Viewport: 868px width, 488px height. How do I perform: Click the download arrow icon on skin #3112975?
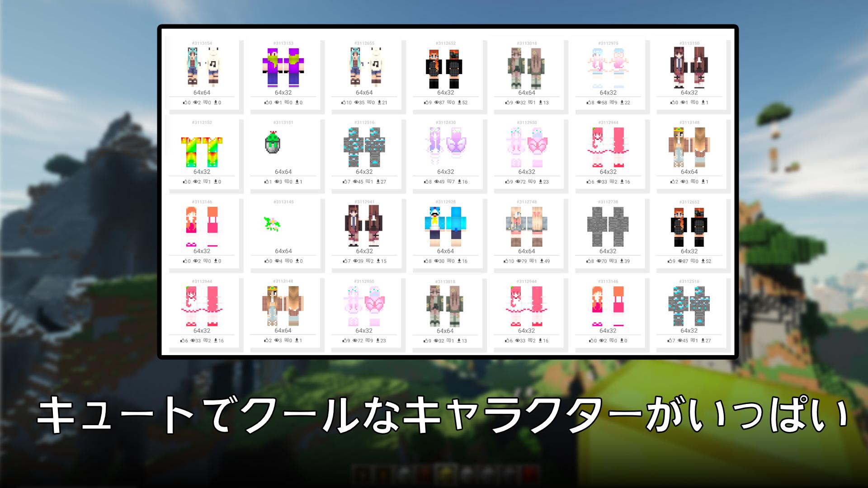point(622,103)
